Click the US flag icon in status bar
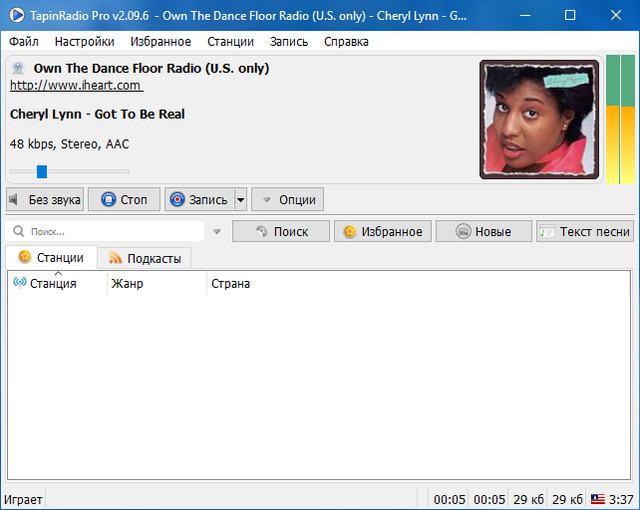The width and height of the screenshot is (640, 510). tap(597, 499)
